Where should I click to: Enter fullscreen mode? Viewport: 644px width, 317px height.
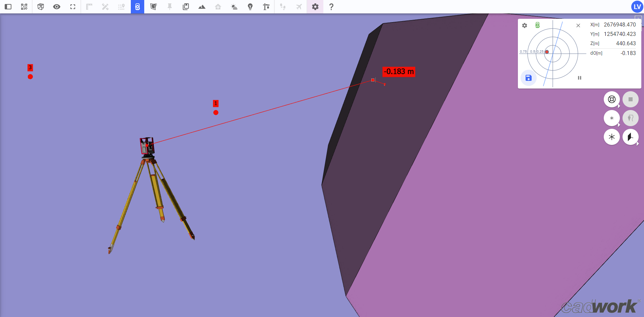73,7
